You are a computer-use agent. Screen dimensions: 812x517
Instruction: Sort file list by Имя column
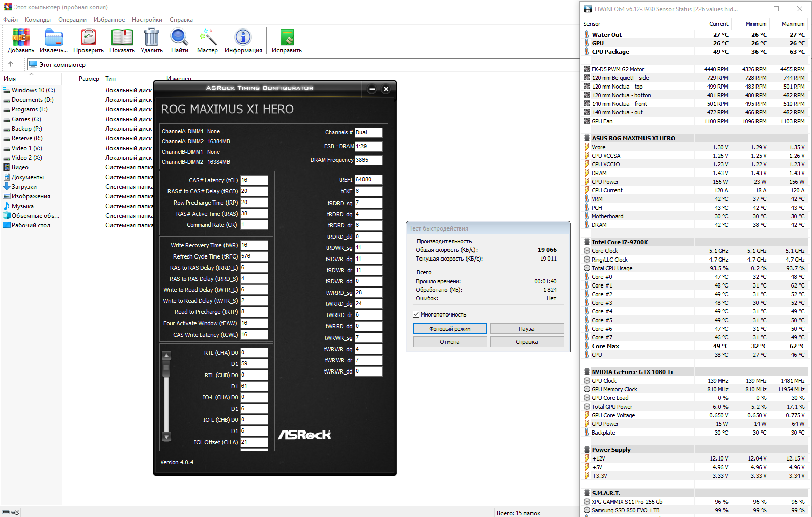coord(31,79)
